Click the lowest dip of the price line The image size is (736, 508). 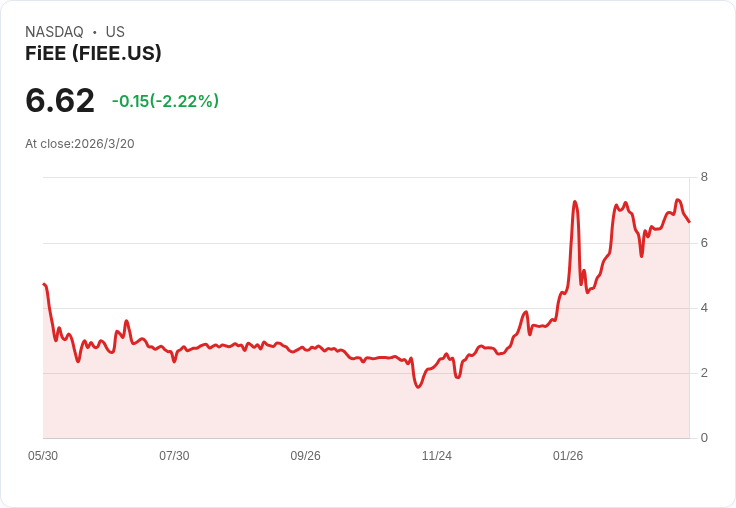coord(418,387)
